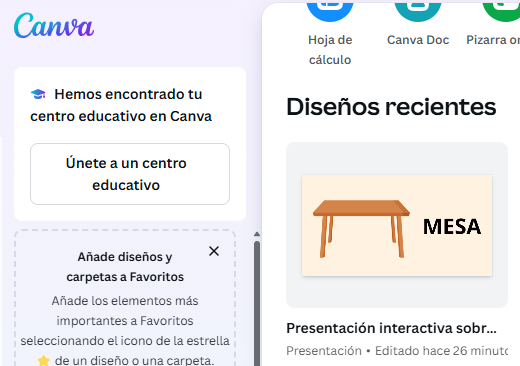Screen dimensions: 520x366
Task: Click the Canva Doc text label
Action: (418, 40)
